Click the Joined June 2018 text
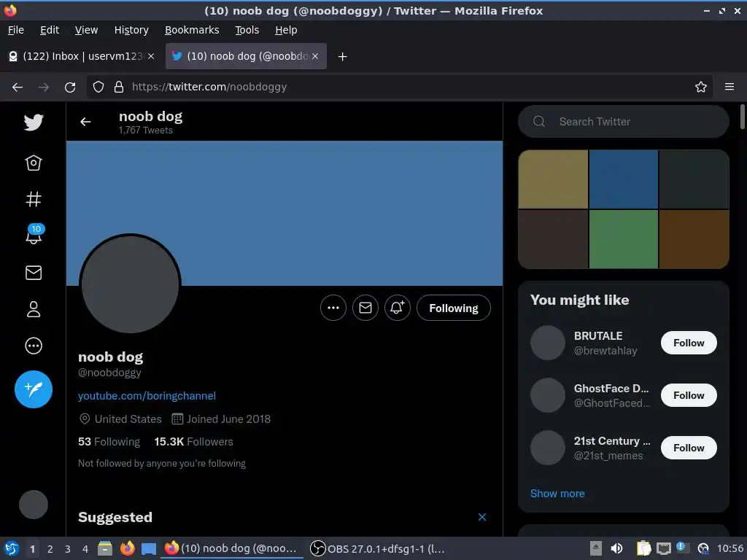 (x=228, y=419)
